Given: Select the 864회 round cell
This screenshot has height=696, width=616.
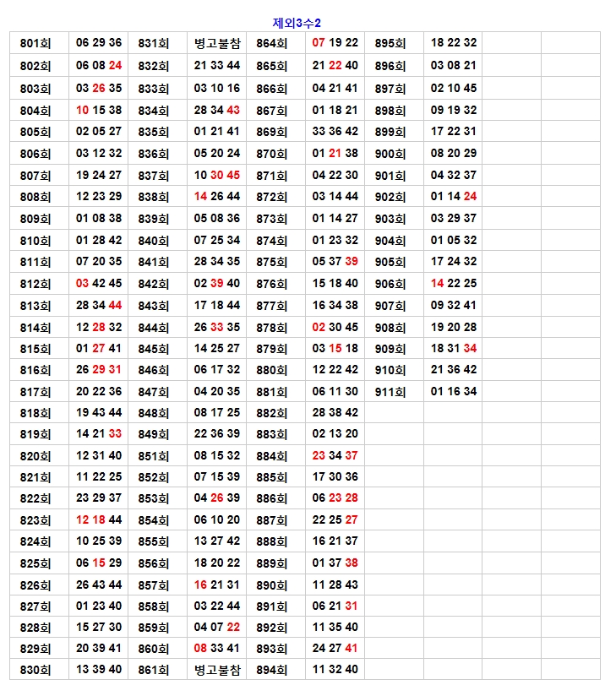Looking at the screenshot, I should click(272, 43).
